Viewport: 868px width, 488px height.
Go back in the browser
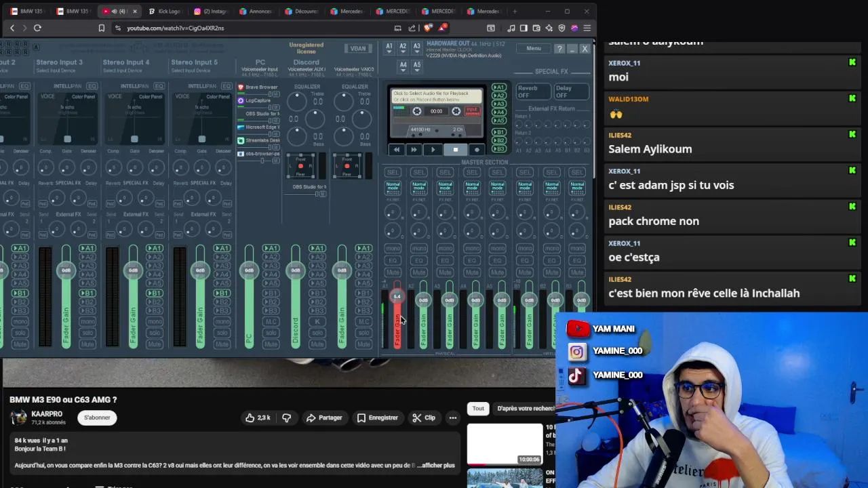coord(12,28)
